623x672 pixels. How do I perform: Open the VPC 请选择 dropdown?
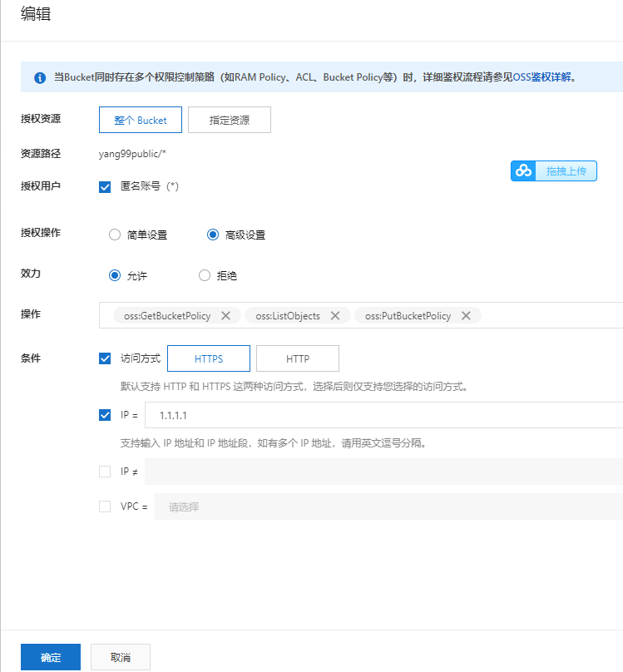[388, 506]
